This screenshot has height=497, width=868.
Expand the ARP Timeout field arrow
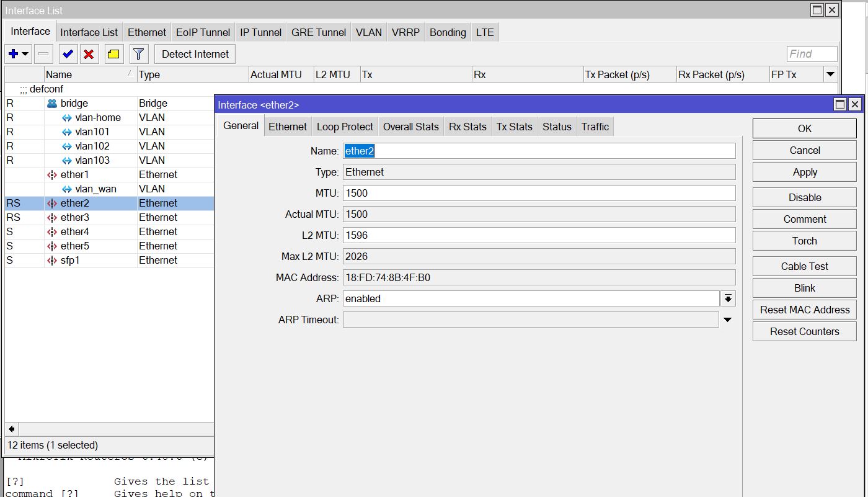(728, 320)
